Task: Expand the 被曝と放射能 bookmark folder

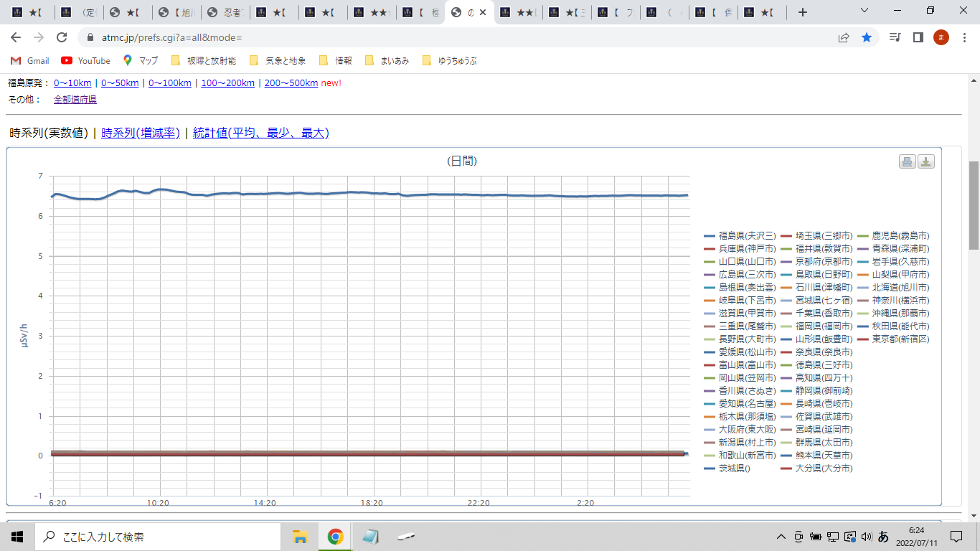Action: point(203,61)
